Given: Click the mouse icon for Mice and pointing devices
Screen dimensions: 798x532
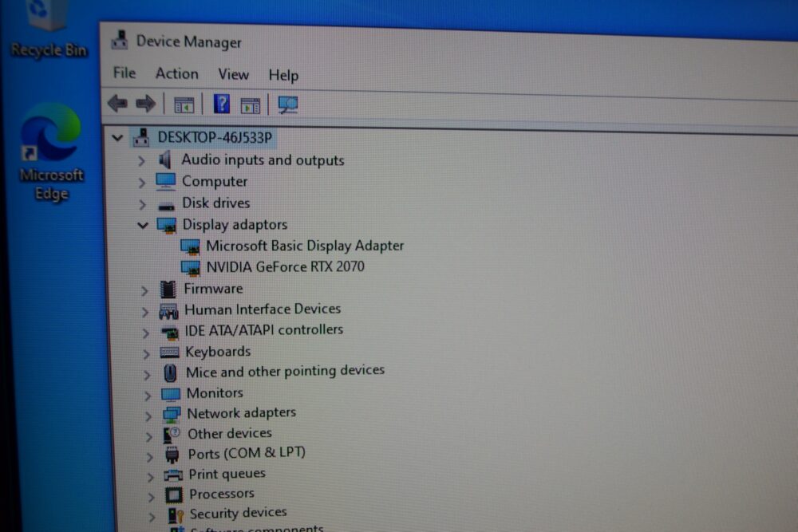Looking at the screenshot, I should pos(171,372).
